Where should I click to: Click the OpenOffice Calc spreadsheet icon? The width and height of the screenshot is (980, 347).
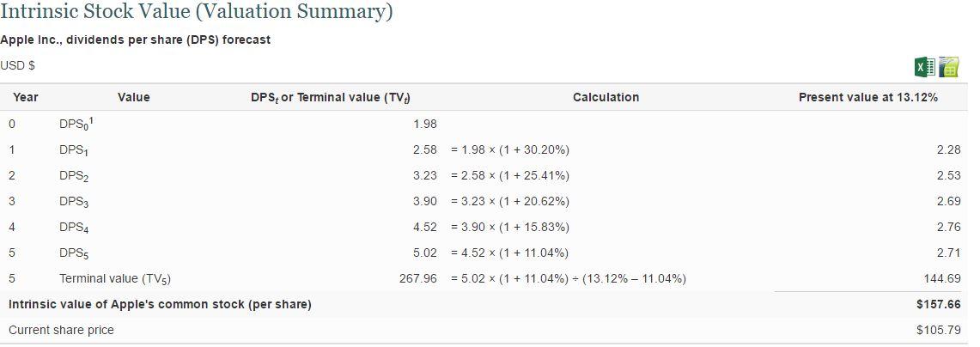[x=948, y=66]
